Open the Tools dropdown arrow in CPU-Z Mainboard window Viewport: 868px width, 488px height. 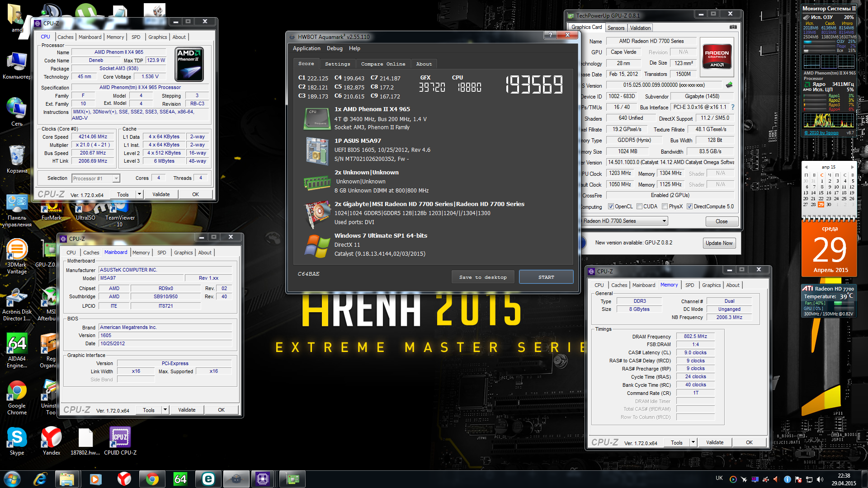165,410
